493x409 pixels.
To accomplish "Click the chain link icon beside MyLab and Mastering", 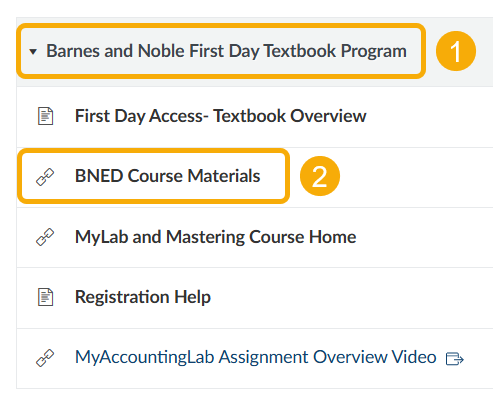I will pos(45,237).
